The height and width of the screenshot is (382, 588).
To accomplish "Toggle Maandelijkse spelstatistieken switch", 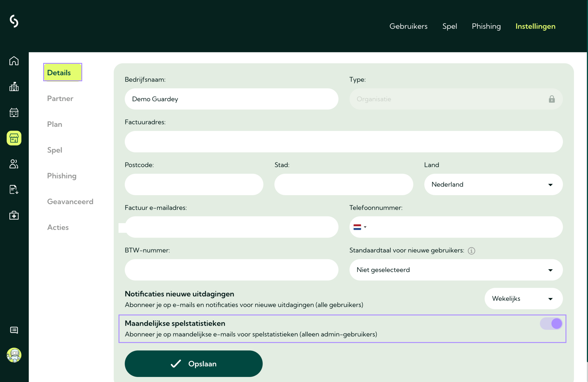I will 551,323.
